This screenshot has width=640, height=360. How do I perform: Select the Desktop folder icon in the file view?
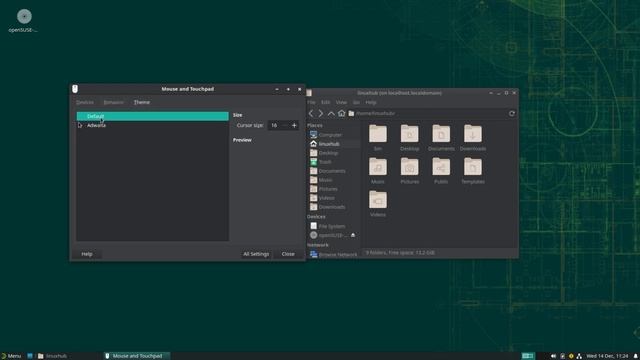pos(409,134)
